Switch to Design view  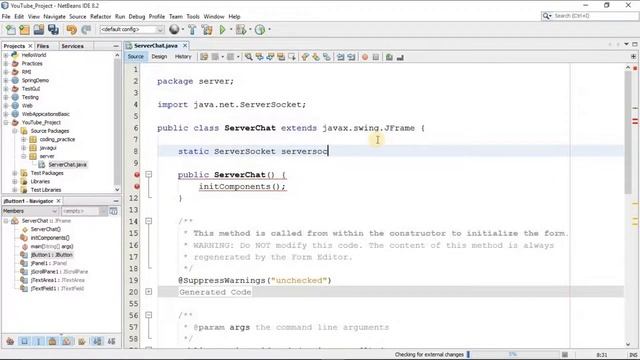[x=159, y=57]
